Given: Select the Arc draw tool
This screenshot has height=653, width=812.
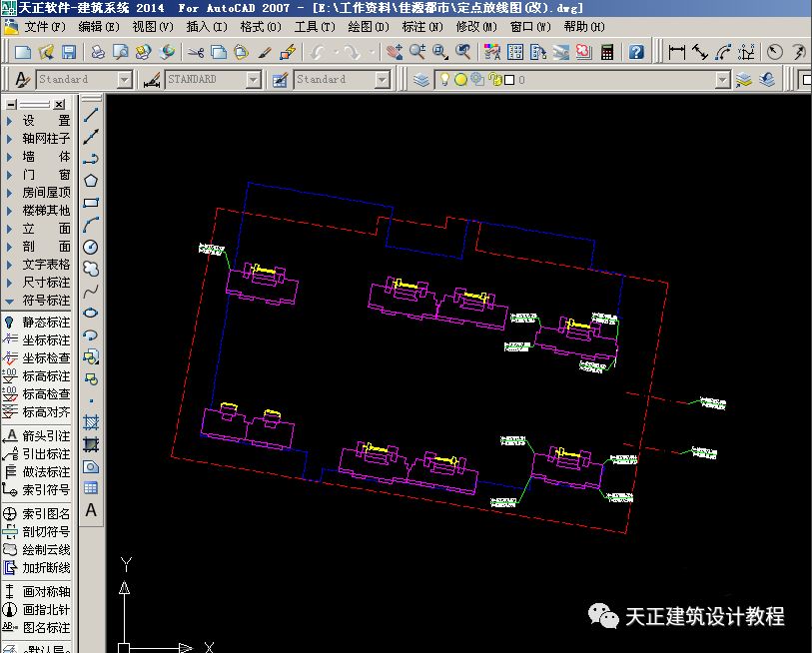Looking at the screenshot, I should coord(91,225).
